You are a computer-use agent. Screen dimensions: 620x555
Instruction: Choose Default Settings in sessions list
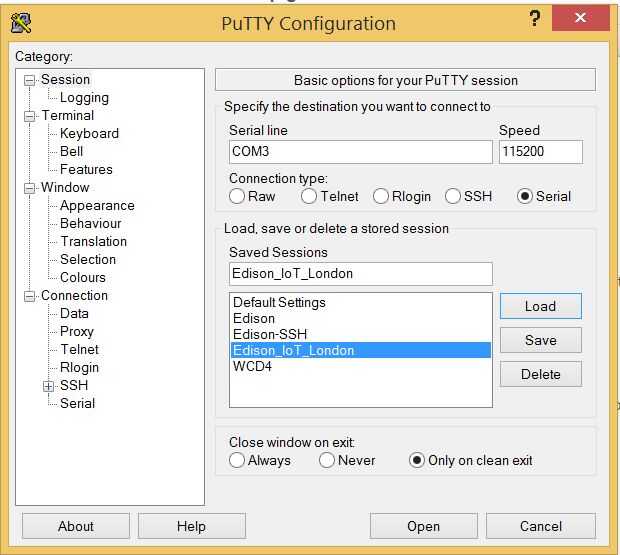(x=279, y=302)
